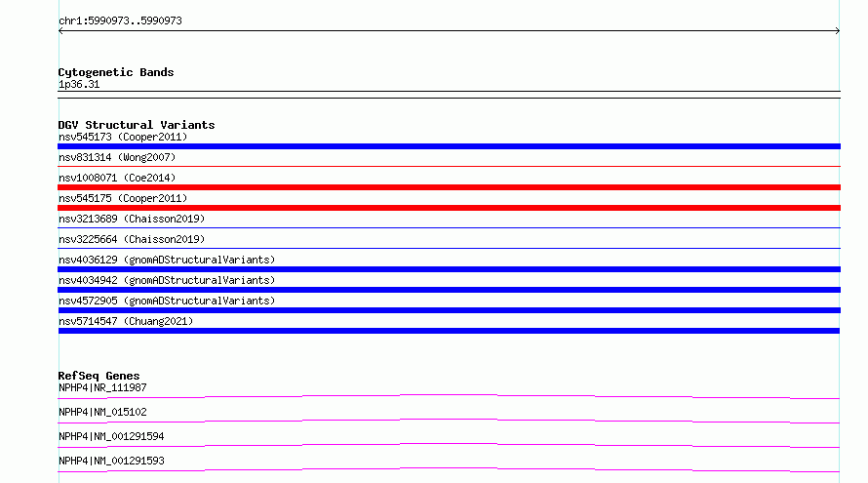
Task: Open nsv4034942 gnomAD variant label
Action: [x=167, y=280]
